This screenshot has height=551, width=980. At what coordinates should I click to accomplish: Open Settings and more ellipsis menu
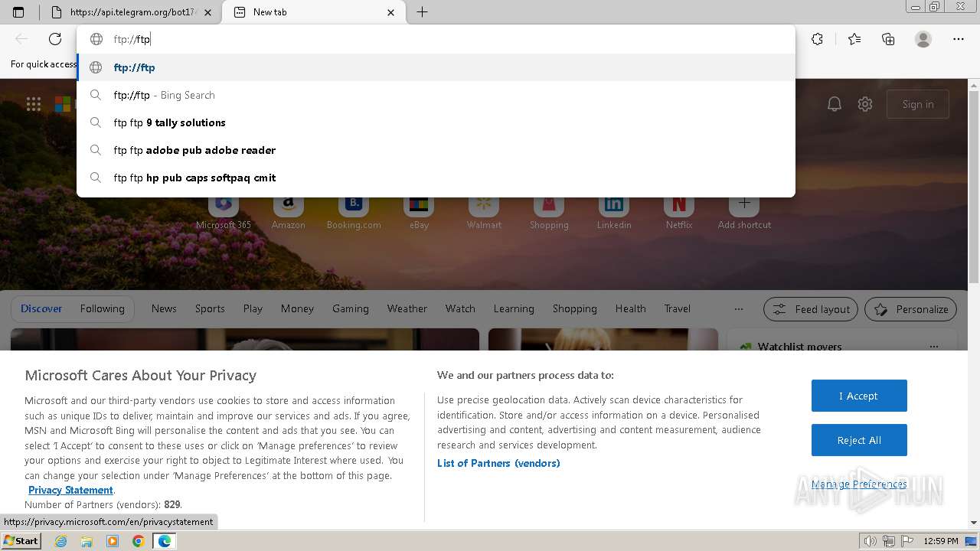pos(959,39)
